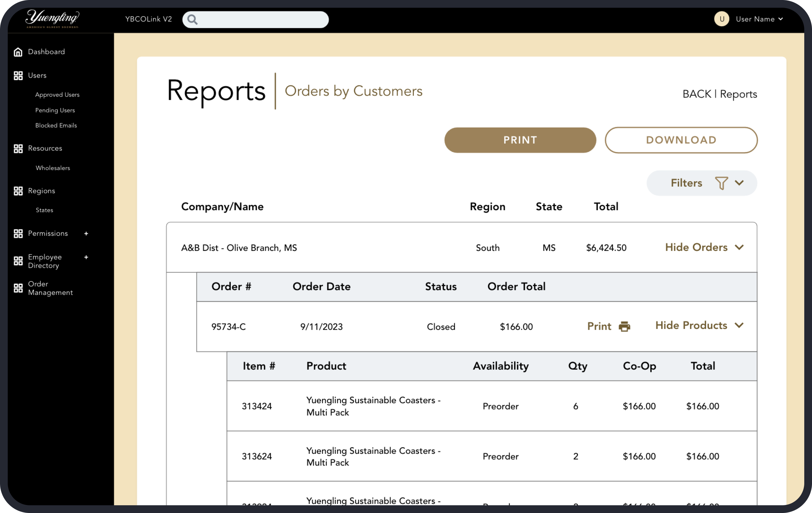Click the order date 9/11/2023
Screen dimensions: 812x513
click(321, 326)
